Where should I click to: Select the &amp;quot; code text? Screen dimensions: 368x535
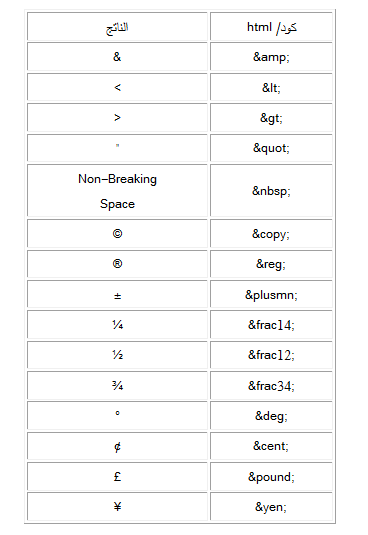click(x=271, y=148)
